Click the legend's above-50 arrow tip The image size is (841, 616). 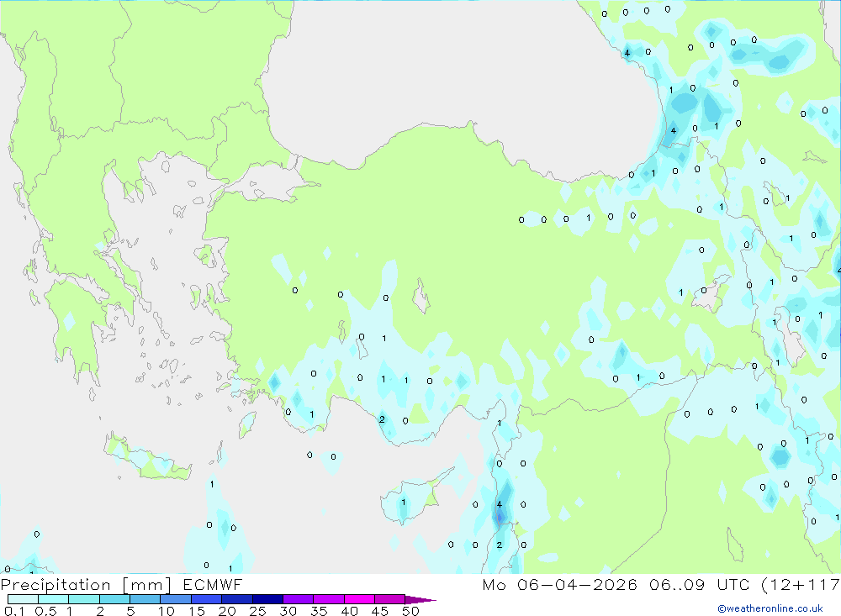(x=420, y=599)
